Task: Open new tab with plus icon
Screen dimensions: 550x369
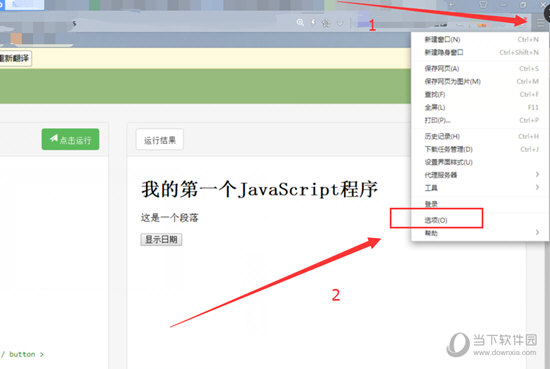Action: tap(451, 5)
